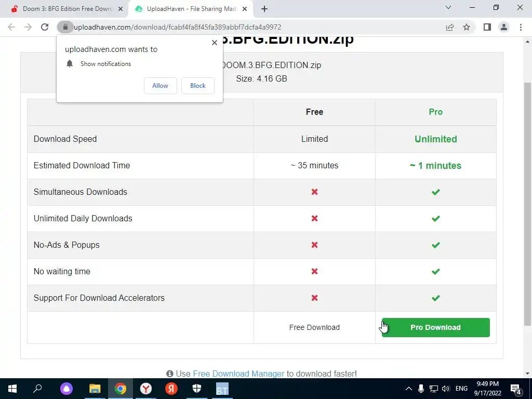
Task: Click the Estimated Download Time label
Action: coord(82,166)
